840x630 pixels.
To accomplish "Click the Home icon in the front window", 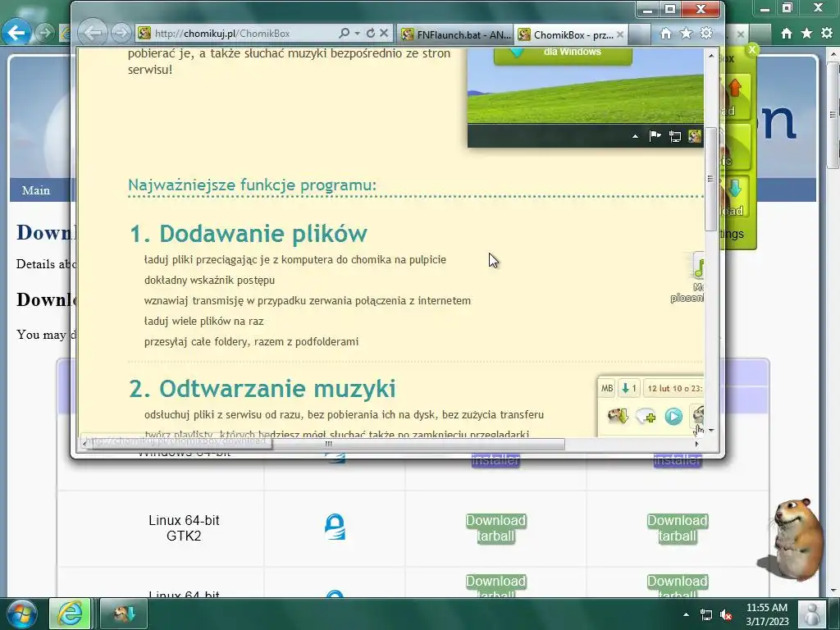I will click(666, 34).
